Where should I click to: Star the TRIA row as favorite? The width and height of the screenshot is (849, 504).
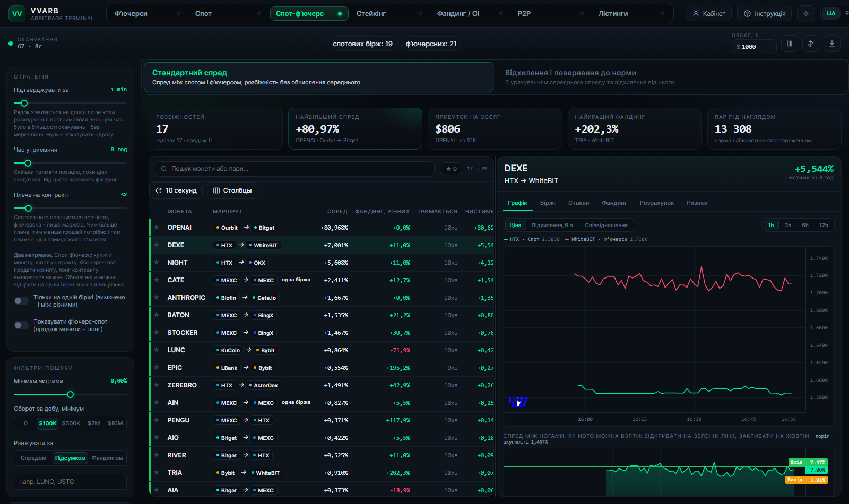coord(157,472)
